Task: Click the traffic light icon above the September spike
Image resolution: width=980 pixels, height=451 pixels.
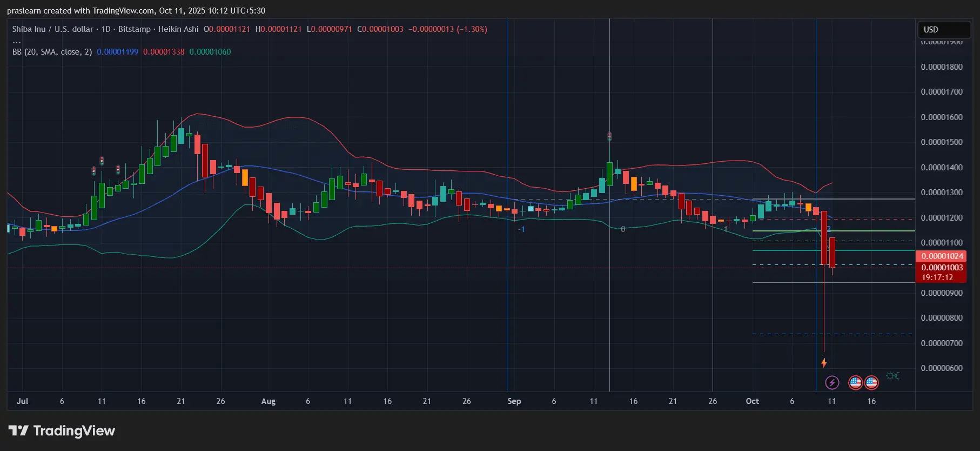Action: point(609,136)
